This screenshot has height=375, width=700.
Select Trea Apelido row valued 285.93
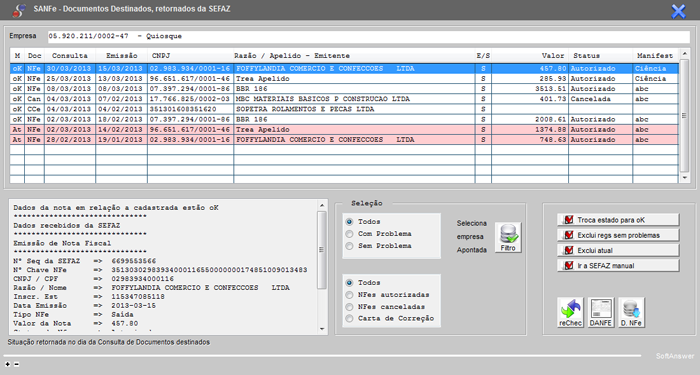point(344,79)
